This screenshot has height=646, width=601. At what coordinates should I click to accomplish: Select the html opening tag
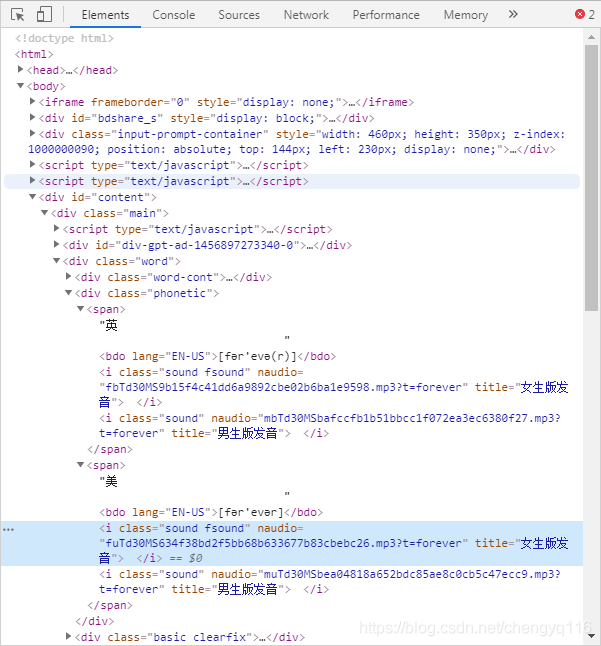(34, 54)
